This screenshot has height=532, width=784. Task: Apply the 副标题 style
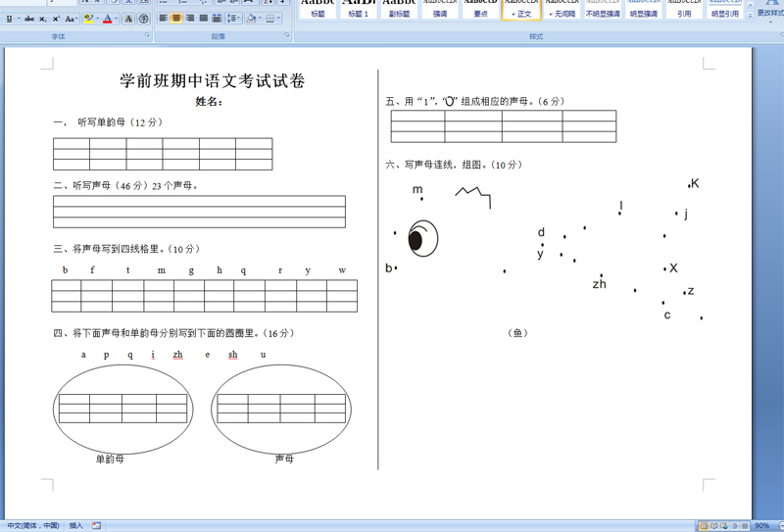coord(399,9)
